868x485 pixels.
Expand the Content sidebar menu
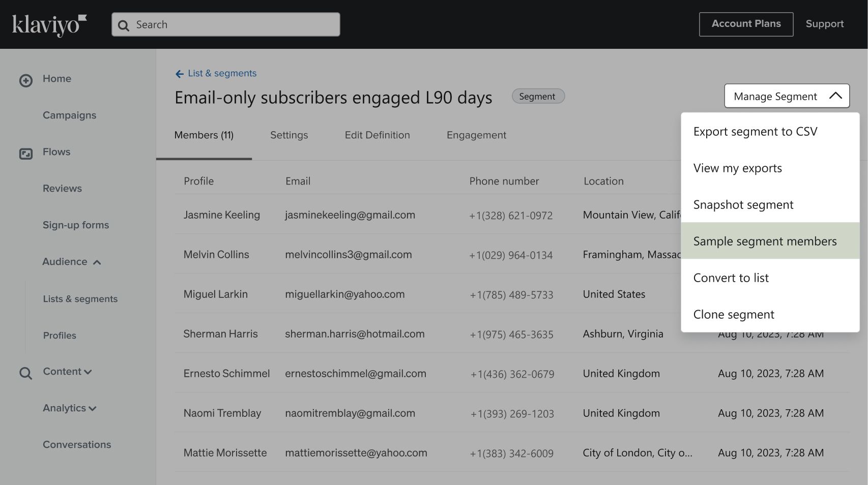(x=88, y=372)
